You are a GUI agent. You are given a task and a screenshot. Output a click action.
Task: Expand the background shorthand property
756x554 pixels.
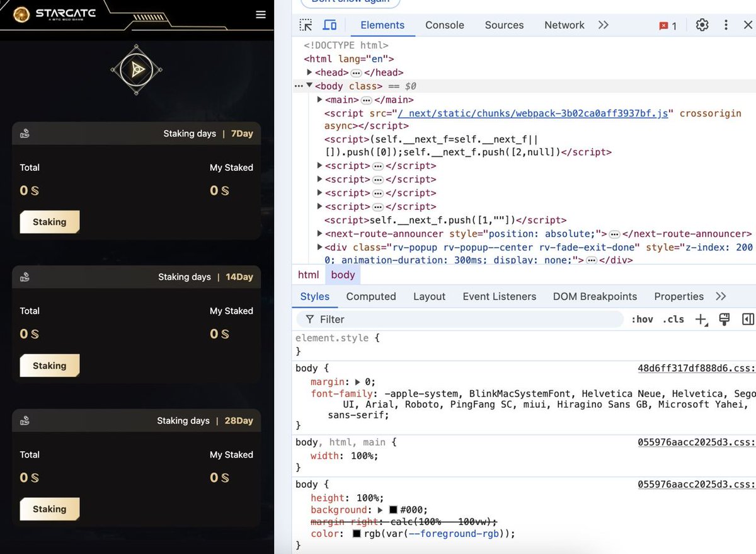380,510
